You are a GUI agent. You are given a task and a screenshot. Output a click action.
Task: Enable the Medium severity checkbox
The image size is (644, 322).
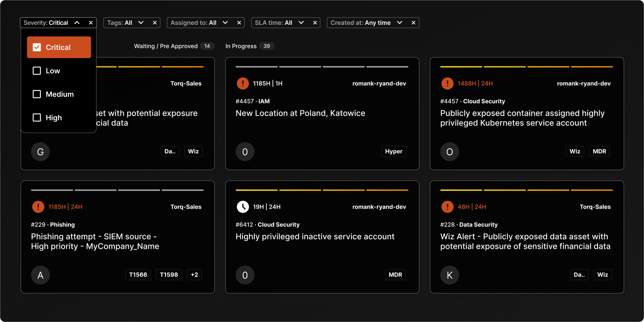(x=37, y=94)
